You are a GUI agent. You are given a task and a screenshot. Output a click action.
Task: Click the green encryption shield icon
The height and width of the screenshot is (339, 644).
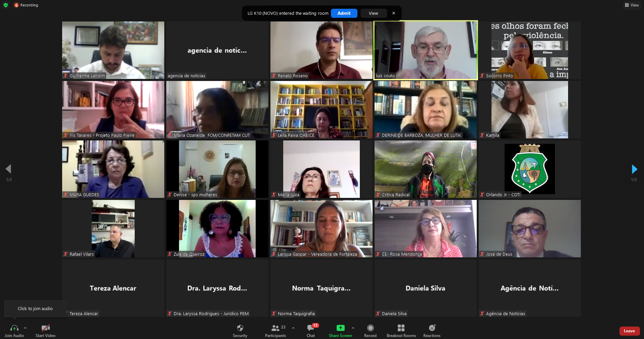6,5
